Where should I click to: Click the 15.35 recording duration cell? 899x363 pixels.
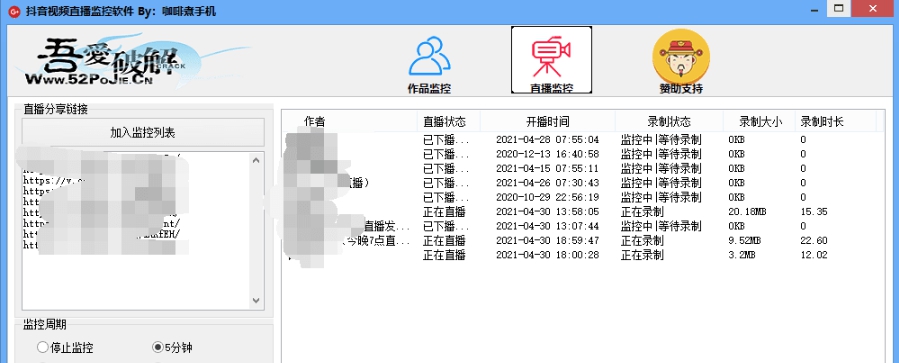point(814,212)
